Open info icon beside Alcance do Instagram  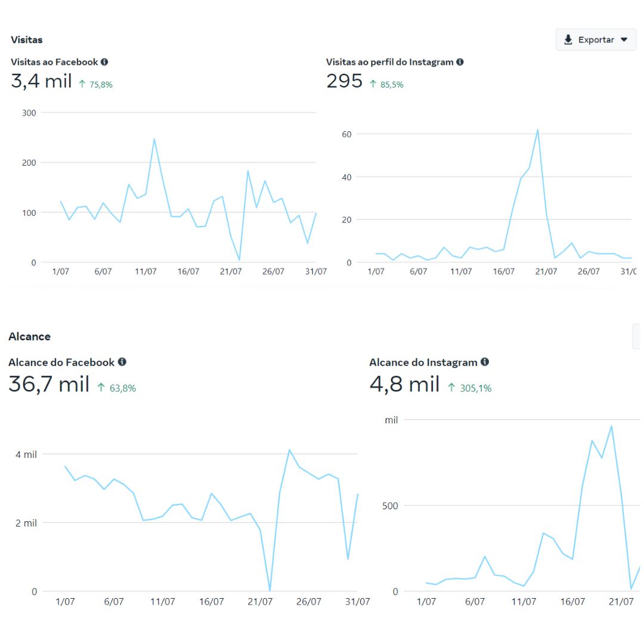(x=485, y=362)
